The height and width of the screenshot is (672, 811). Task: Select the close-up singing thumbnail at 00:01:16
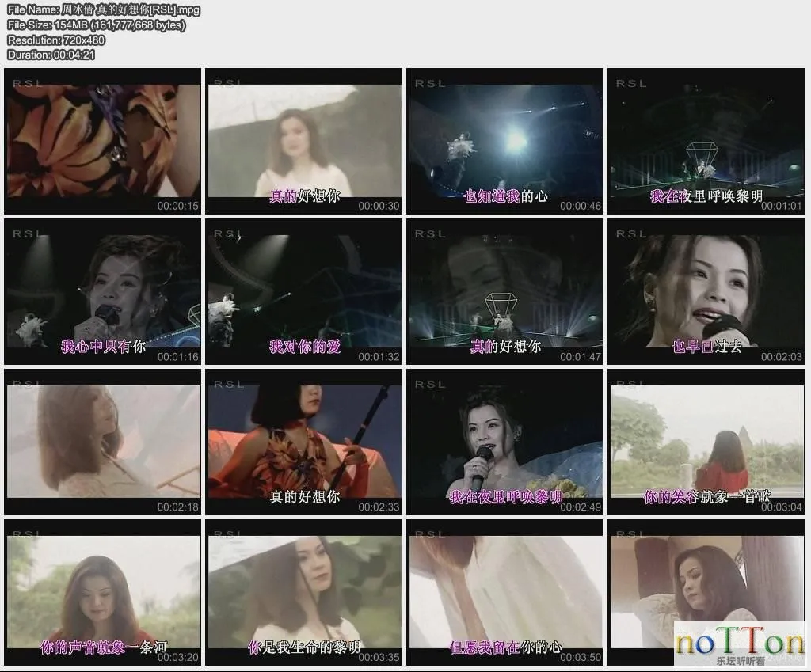(102, 289)
